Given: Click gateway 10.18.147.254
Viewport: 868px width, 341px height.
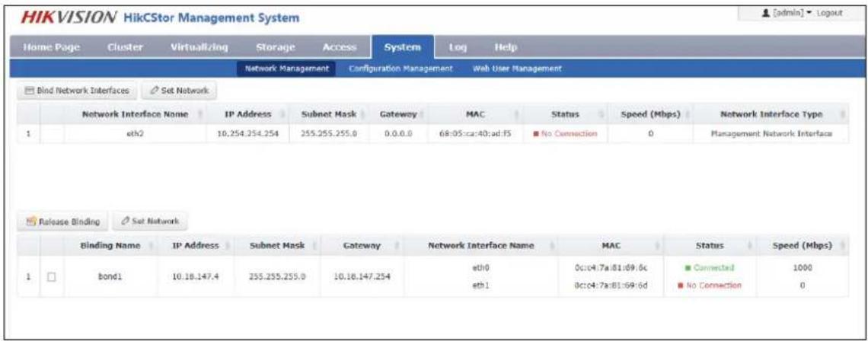Looking at the screenshot, I should click(x=362, y=276).
